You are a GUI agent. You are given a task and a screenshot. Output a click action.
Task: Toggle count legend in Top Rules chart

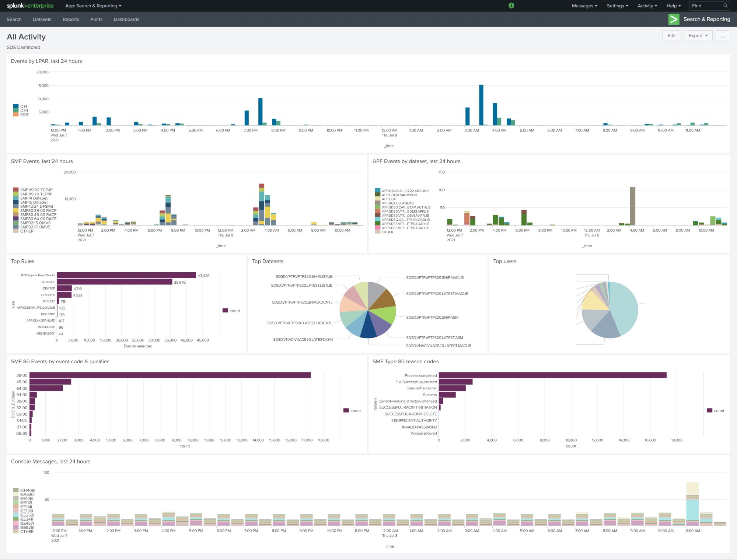tap(231, 311)
